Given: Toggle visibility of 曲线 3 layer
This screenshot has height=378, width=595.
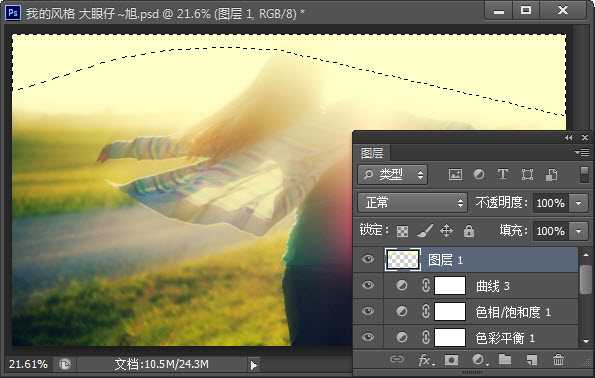Looking at the screenshot, I should (x=368, y=285).
